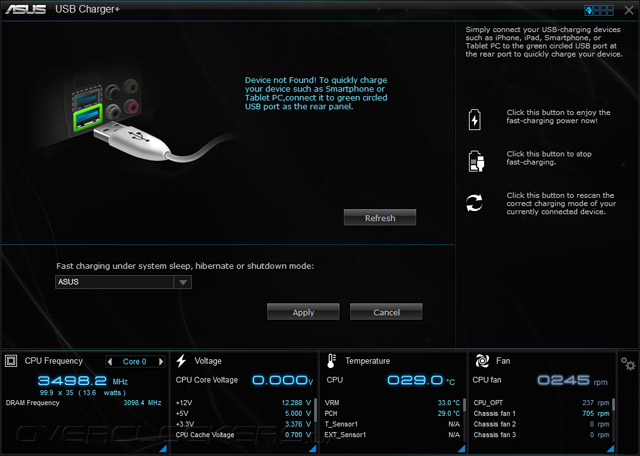Screen dimensions: 640x456
Task: Click the page indicator grid icon
Action: point(599,10)
